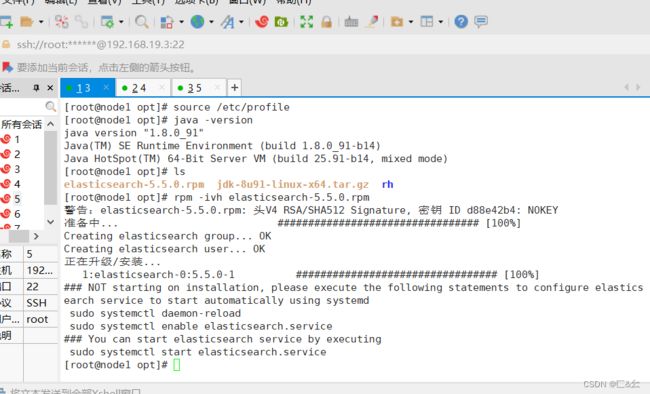The height and width of the screenshot is (394, 650).
Task: Click the font letter A icon
Action: pyautogui.click(x=228, y=22)
